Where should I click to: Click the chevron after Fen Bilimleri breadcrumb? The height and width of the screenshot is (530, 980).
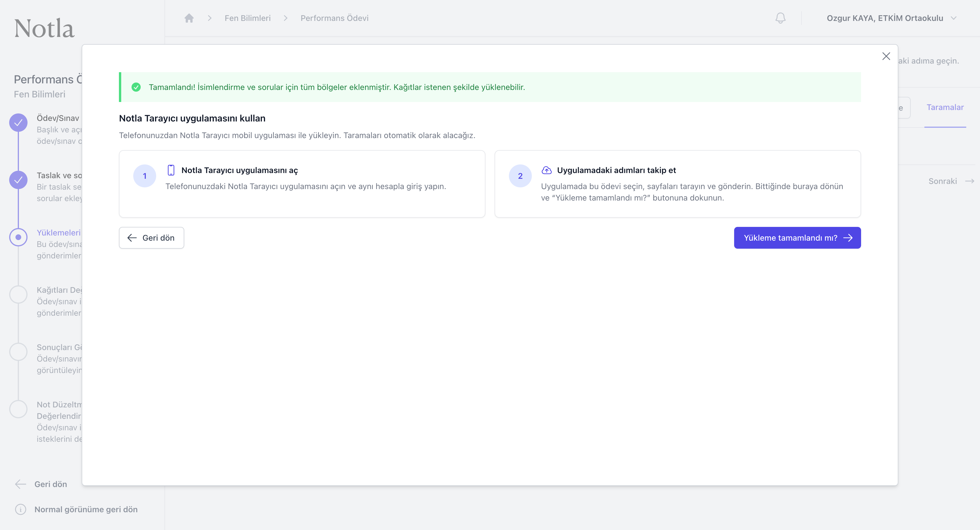tap(286, 18)
